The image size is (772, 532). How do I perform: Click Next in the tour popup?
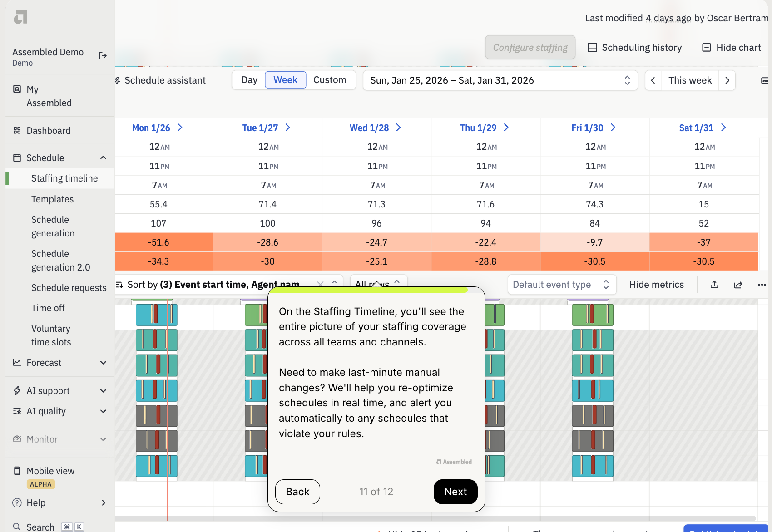tap(455, 492)
